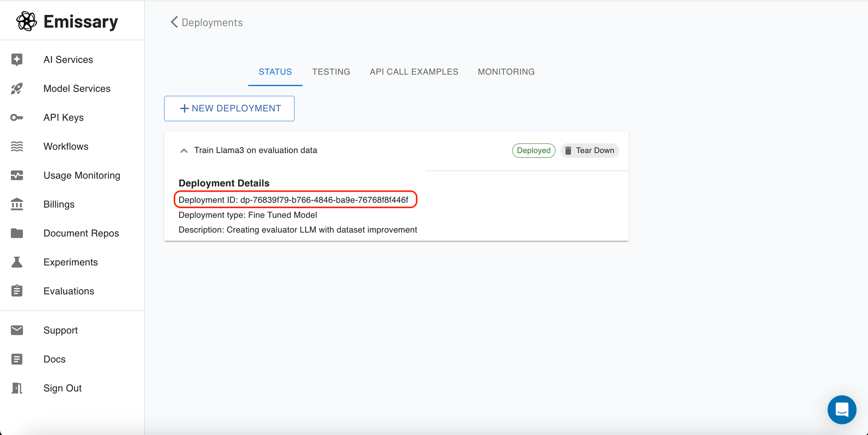
Task: Open the MONITORING tab
Action: [x=506, y=72]
